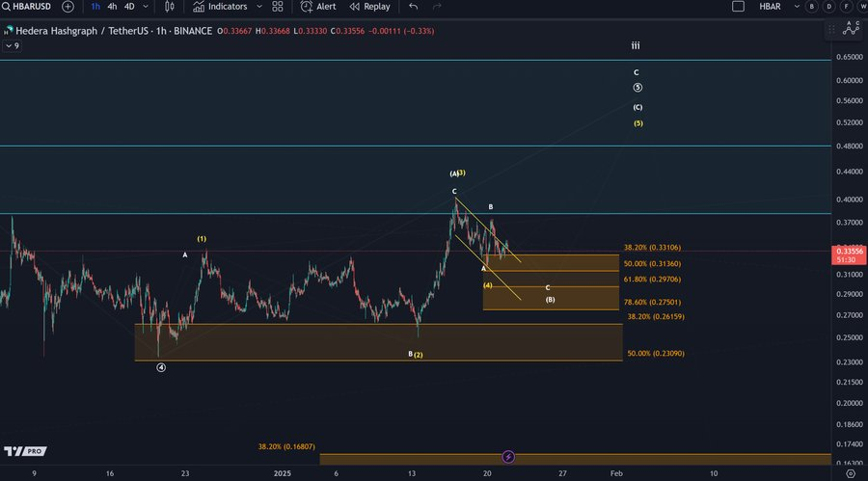The width and height of the screenshot is (868, 481).
Task: Switch to the 1h timeframe
Action: pos(95,7)
